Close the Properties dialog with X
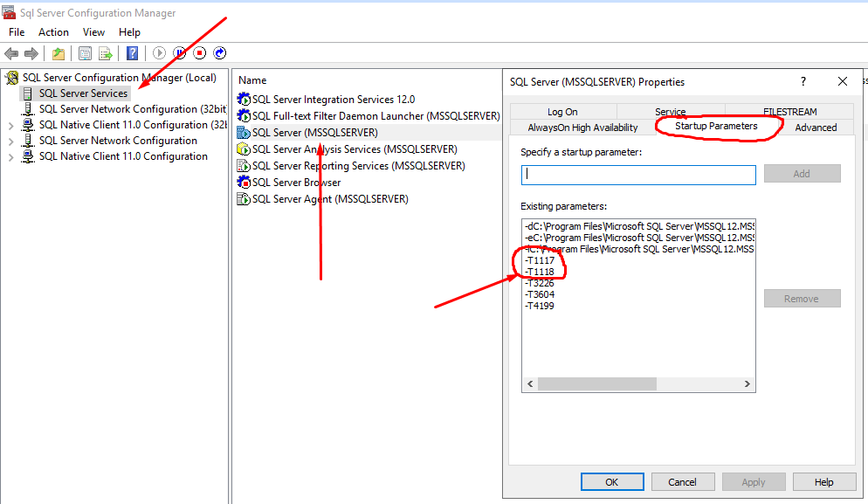Viewport: 868px width, 504px height. click(843, 81)
